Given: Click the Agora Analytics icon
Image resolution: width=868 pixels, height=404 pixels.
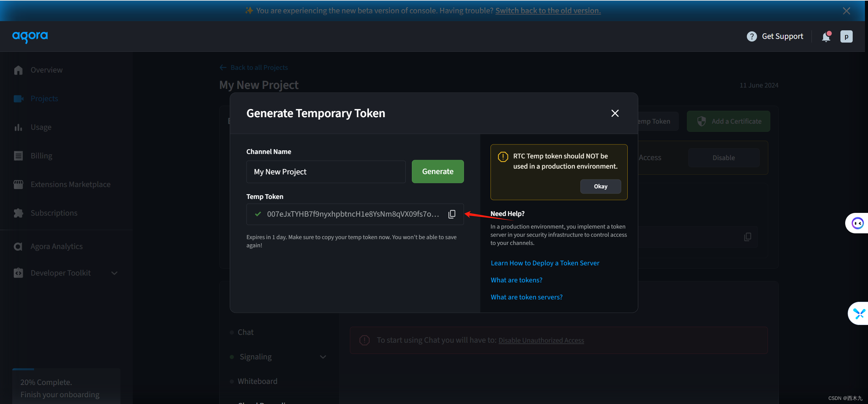Looking at the screenshot, I should point(18,246).
